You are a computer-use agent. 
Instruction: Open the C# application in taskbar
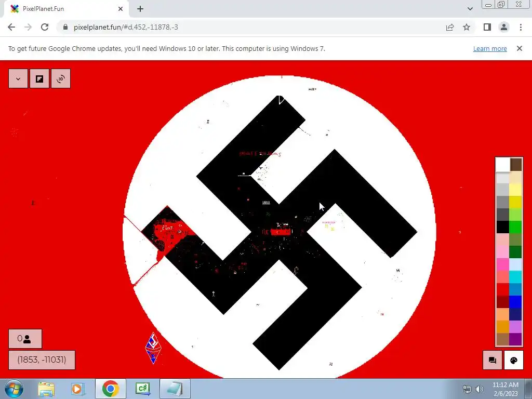coord(143,389)
